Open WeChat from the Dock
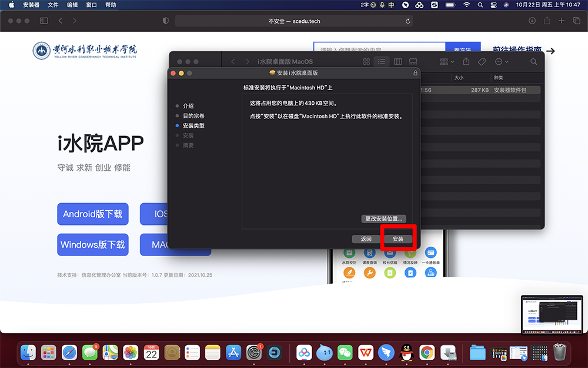The image size is (588, 368). 345,352
